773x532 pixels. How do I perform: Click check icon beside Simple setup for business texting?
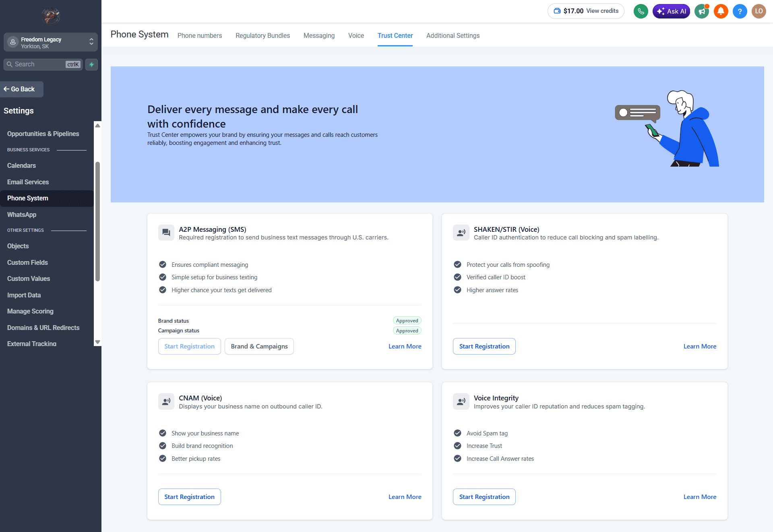click(163, 277)
